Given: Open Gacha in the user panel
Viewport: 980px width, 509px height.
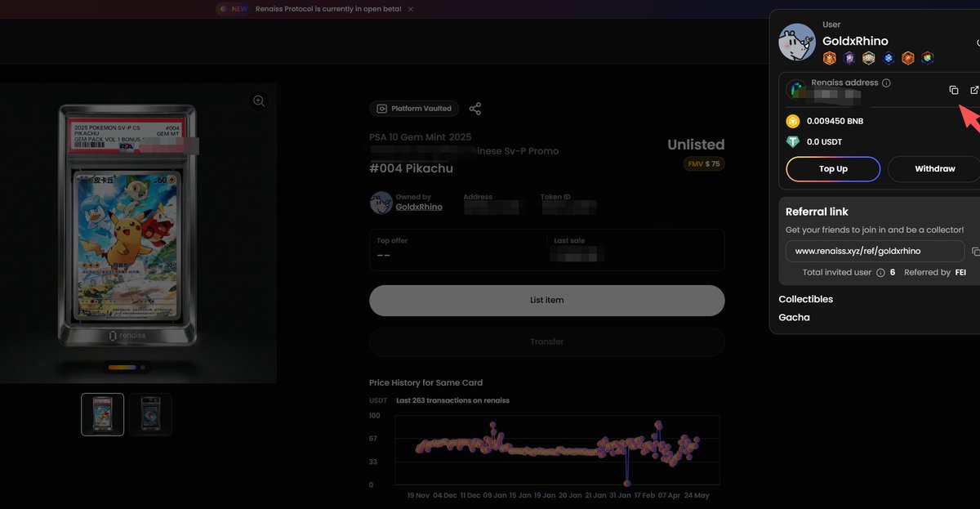Looking at the screenshot, I should [795, 317].
